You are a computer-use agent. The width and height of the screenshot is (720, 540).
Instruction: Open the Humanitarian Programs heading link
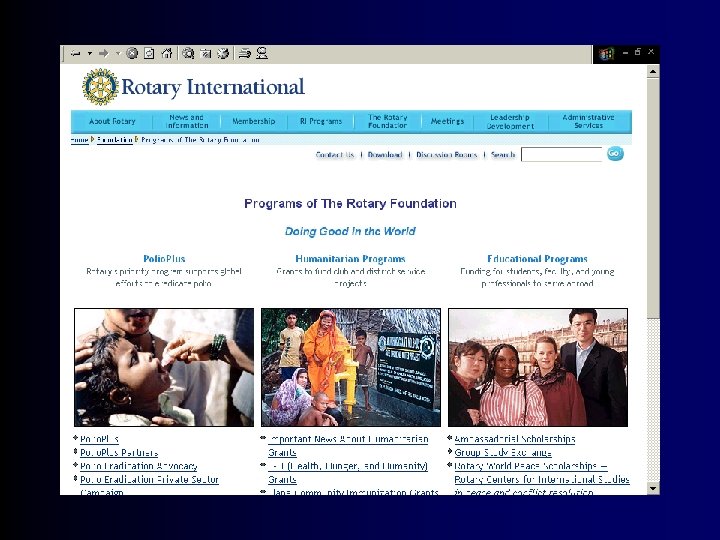[350, 259]
